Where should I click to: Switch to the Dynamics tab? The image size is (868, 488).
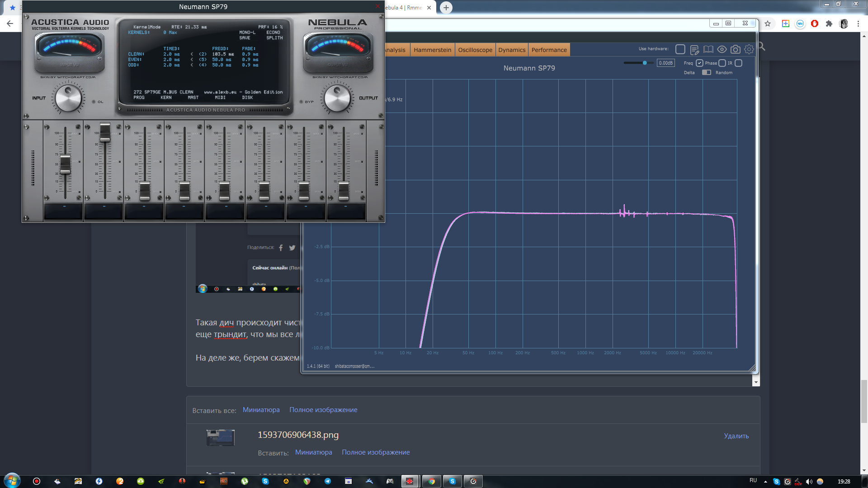[x=512, y=50]
